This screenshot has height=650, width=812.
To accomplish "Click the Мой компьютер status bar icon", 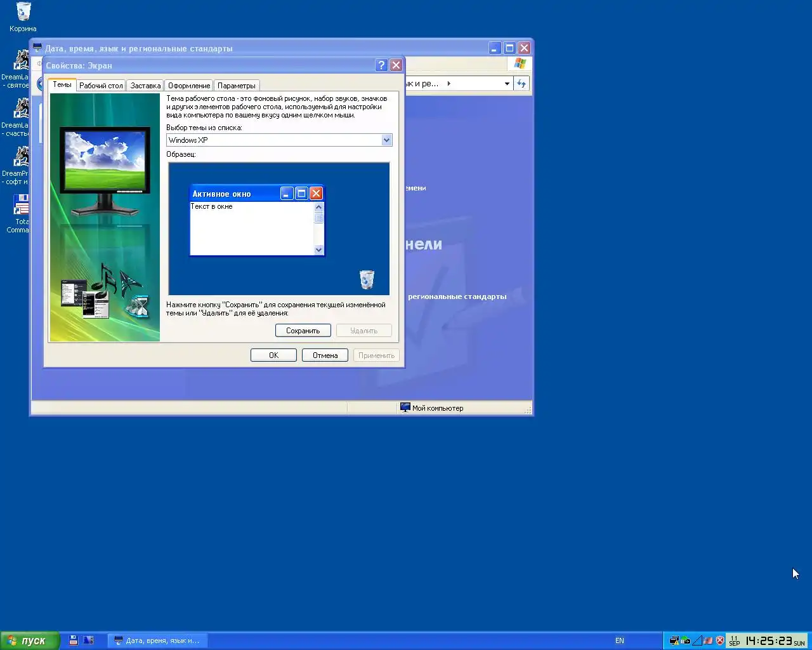I will point(405,408).
